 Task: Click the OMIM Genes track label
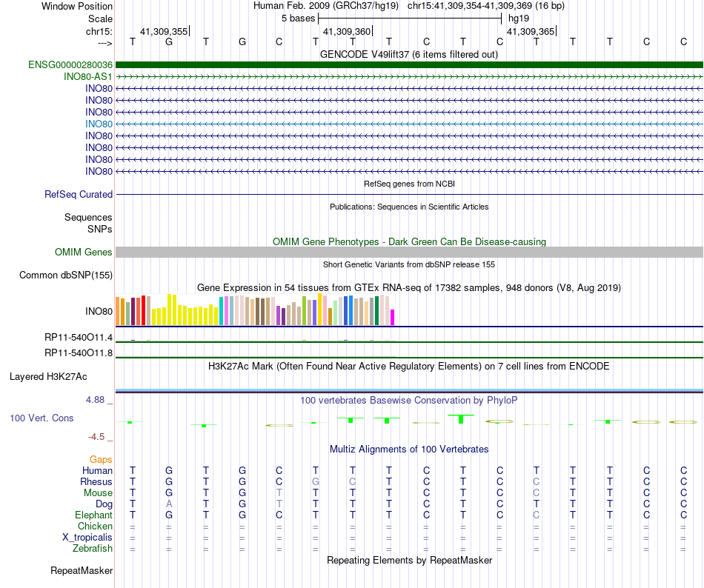click(x=83, y=252)
